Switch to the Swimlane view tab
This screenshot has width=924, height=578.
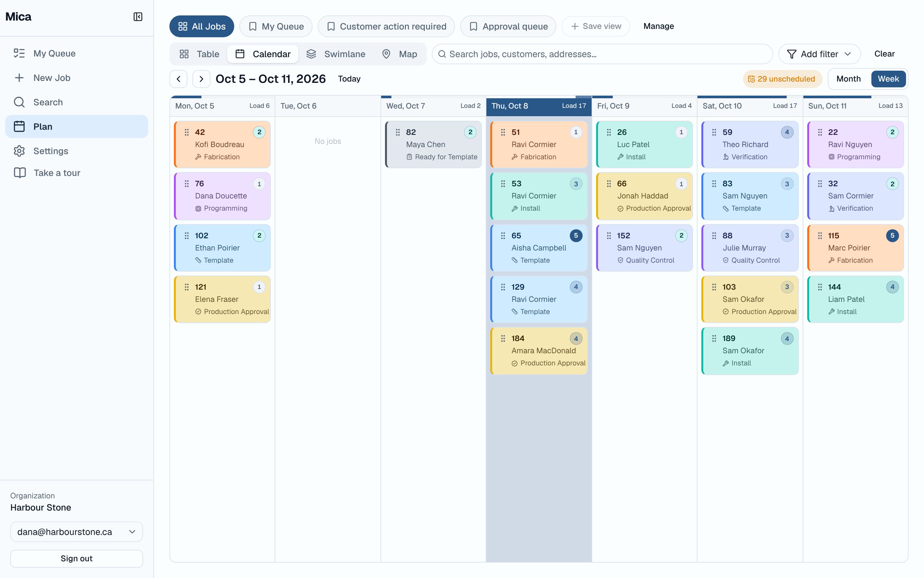click(x=336, y=54)
